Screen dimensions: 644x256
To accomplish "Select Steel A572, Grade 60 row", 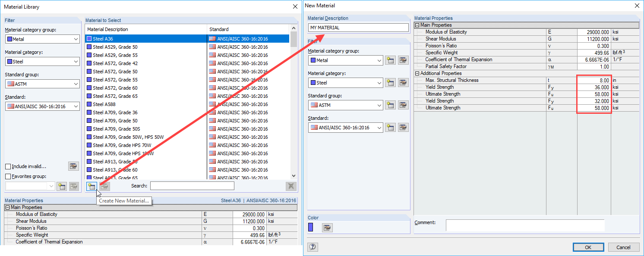I will [187, 88].
